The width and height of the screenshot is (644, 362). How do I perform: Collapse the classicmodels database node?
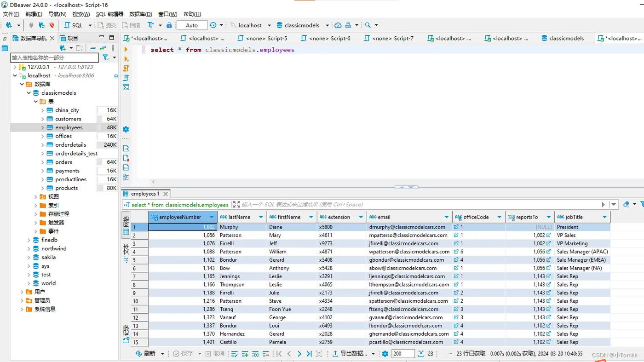pos(29,92)
